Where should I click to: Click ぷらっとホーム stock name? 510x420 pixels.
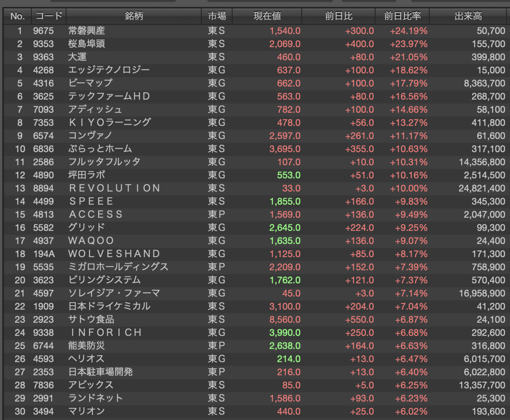coord(100,149)
